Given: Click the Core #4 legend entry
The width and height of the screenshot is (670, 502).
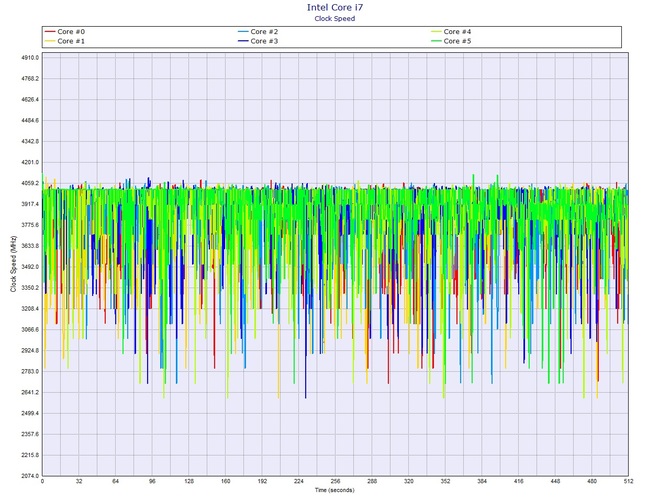Looking at the screenshot, I should coord(451,32).
